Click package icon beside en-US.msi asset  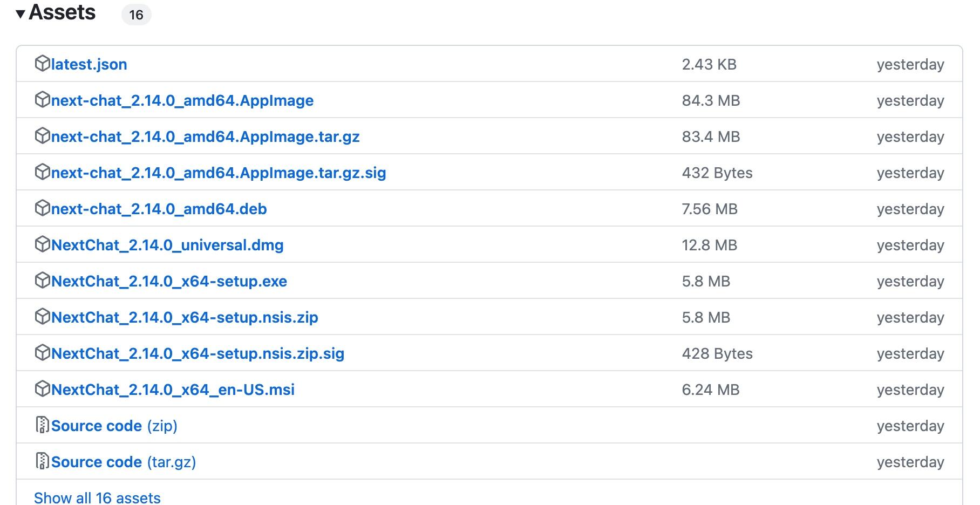[42, 389]
